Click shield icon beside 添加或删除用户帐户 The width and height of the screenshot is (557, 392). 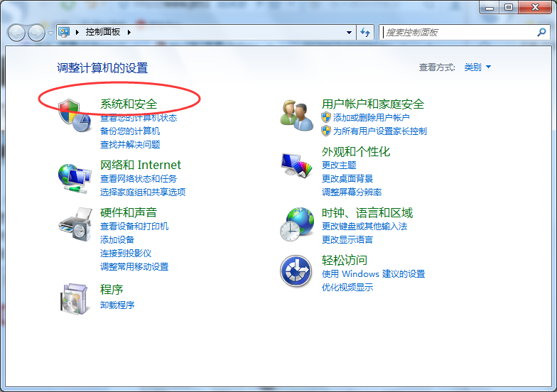point(325,117)
